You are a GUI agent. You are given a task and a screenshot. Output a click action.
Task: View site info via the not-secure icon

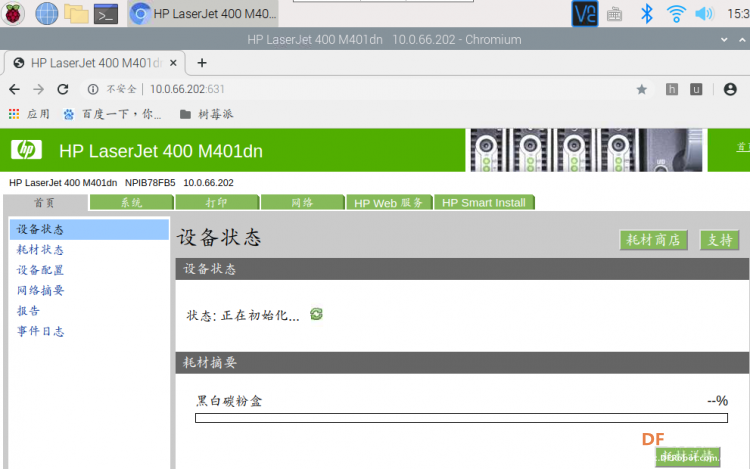[93, 89]
